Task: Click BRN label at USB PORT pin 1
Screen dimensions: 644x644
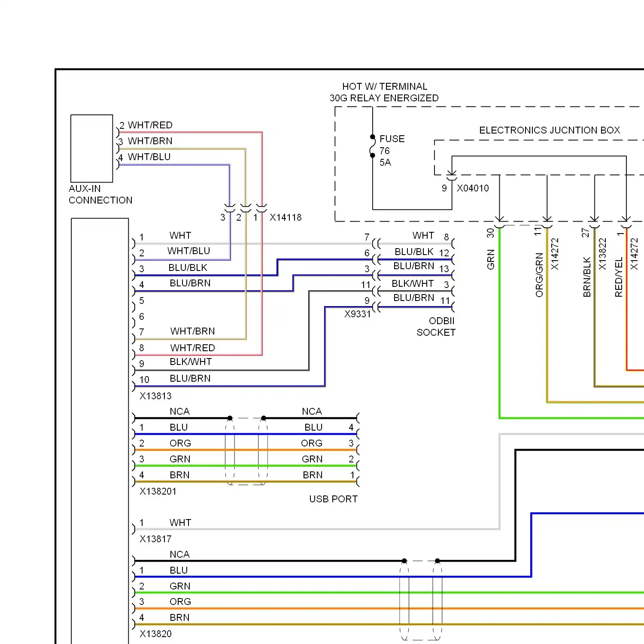Action: pyautogui.click(x=313, y=475)
